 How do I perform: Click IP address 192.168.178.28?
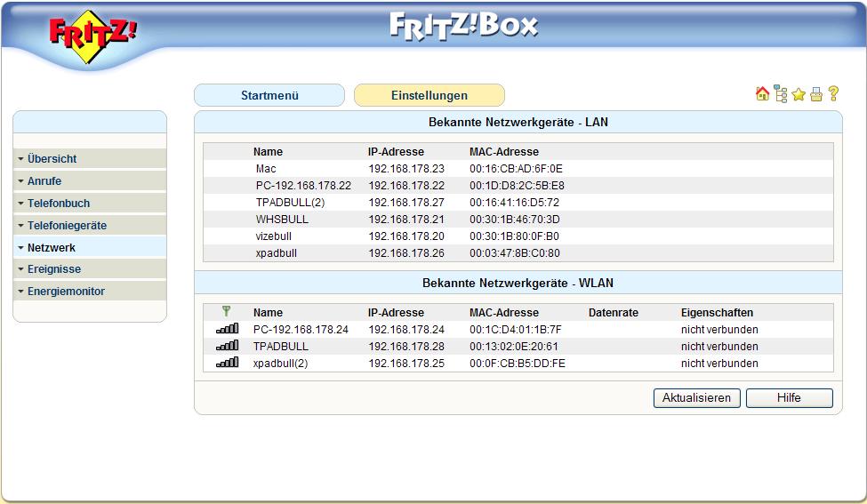[x=406, y=347]
